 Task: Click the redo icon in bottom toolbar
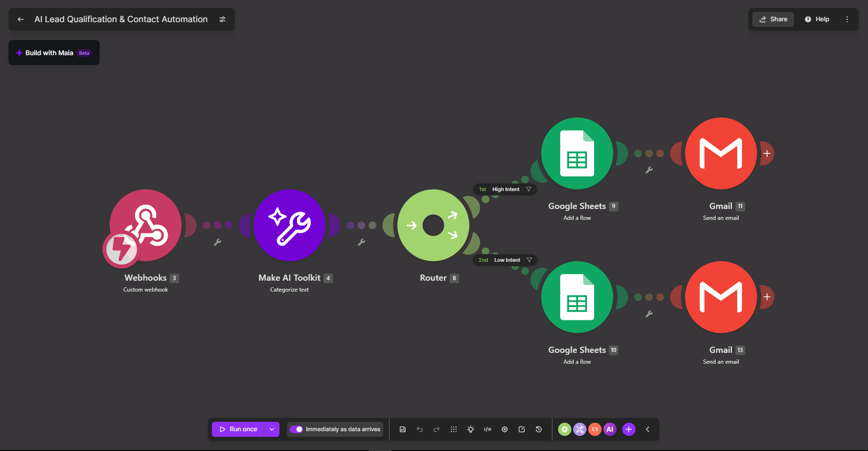click(x=437, y=429)
